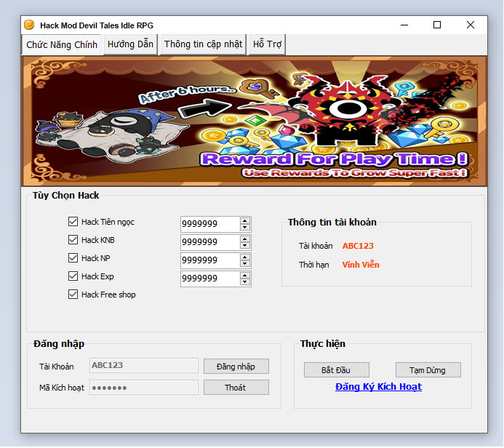Click the Mã Kích hoạt password field
Image resolution: width=504 pixels, height=448 pixels.
tap(144, 387)
